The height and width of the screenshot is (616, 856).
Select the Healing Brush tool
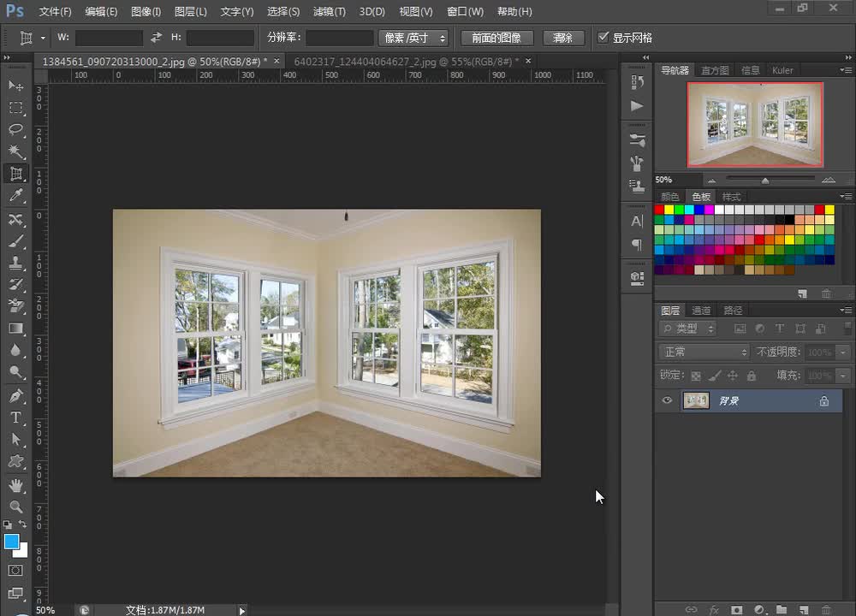[15, 219]
